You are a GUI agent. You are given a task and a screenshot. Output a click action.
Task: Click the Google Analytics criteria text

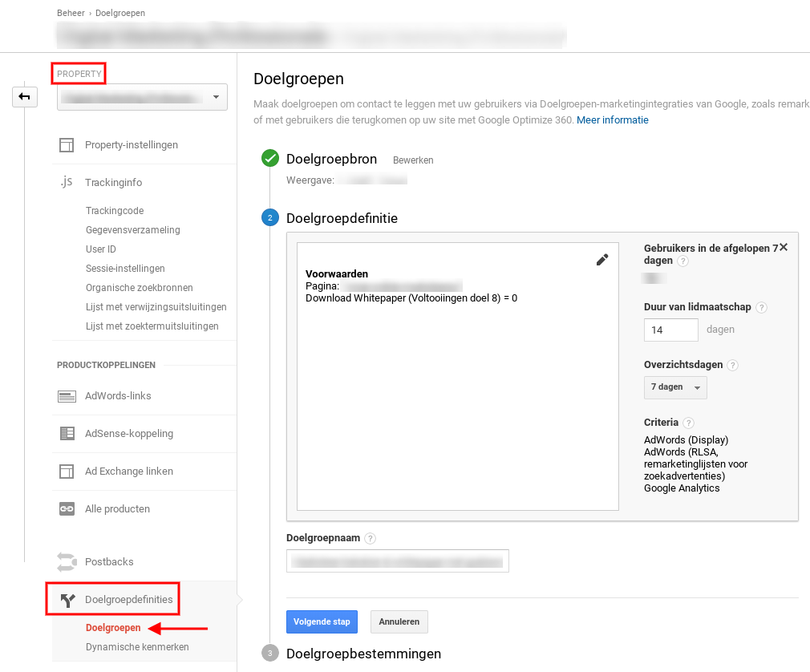(682, 488)
